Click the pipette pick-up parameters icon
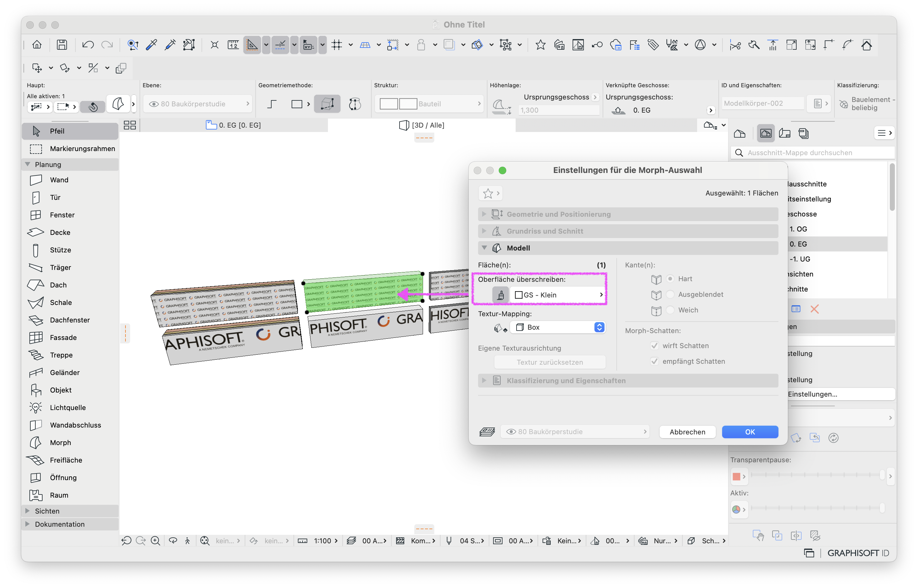Viewport: 918px width, 588px height. [x=152, y=45]
